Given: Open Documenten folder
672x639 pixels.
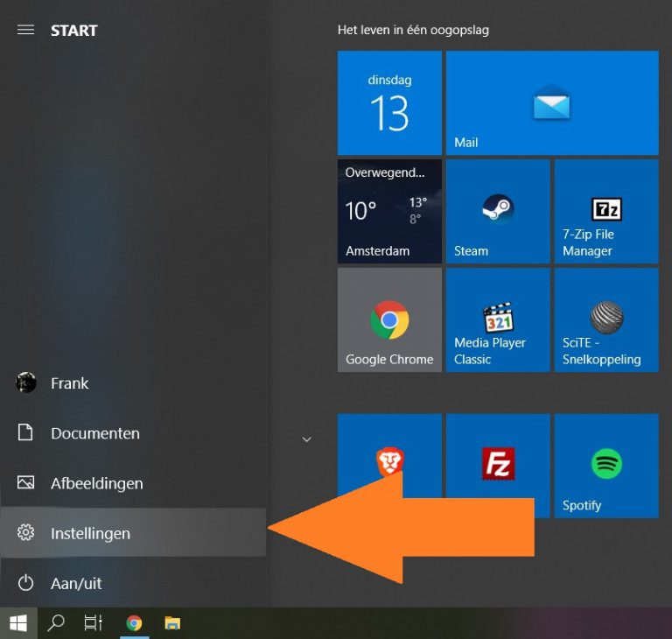Looking at the screenshot, I should click(x=133, y=433).
